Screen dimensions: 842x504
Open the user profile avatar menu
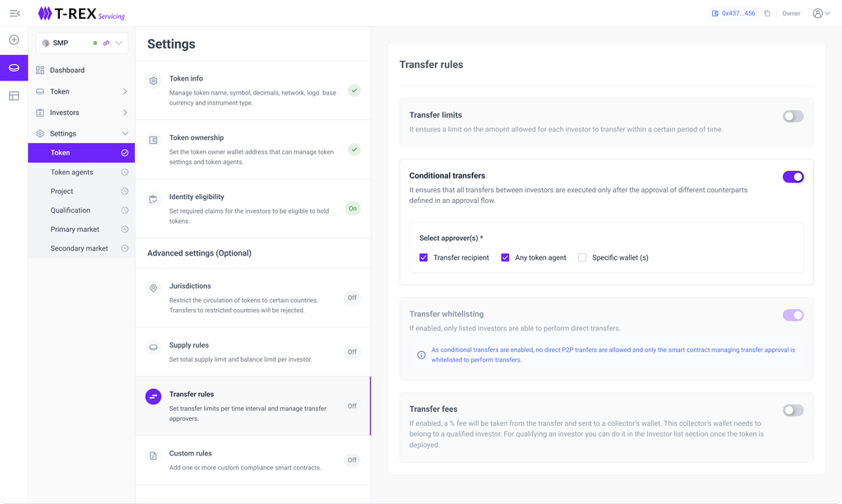[x=821, y=13]
